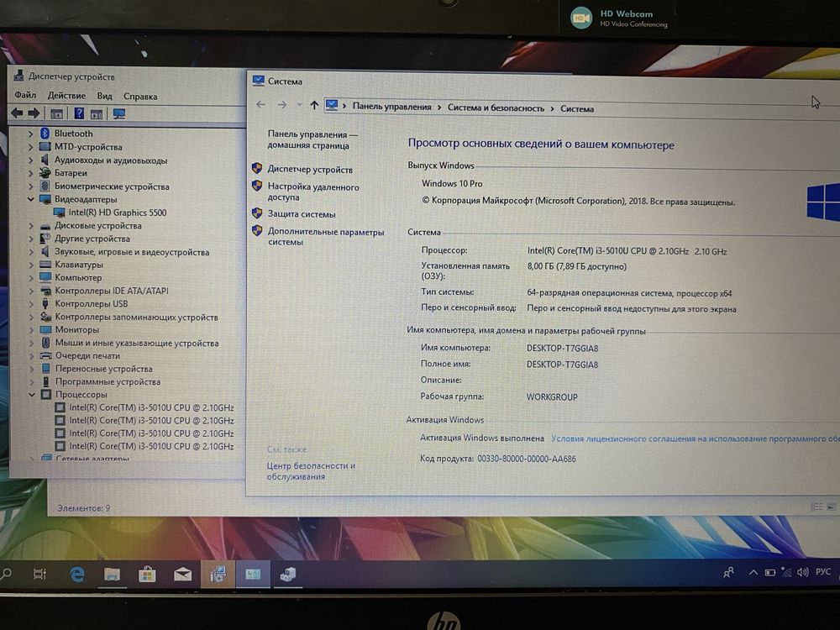Open Защита системы link
The image size is (840, 630).
click(302, 213)
